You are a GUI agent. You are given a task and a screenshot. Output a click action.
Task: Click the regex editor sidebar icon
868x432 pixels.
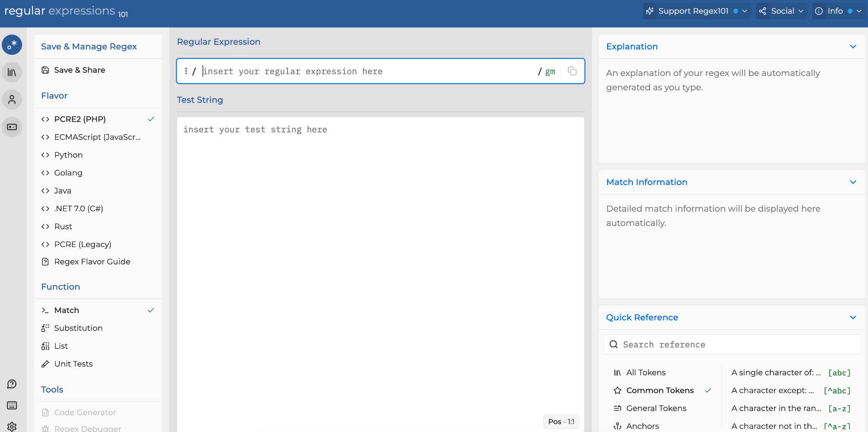click(x=12, y=45)
